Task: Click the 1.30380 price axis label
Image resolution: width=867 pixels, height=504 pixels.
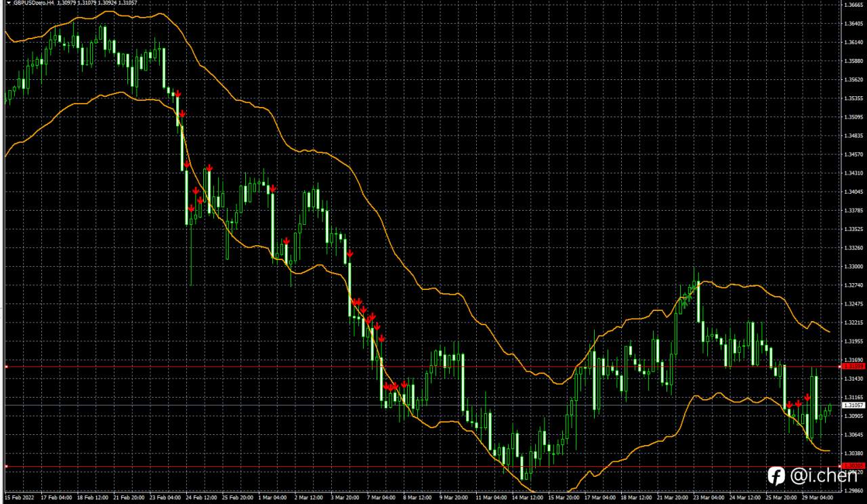Action: tap(853, 454)
